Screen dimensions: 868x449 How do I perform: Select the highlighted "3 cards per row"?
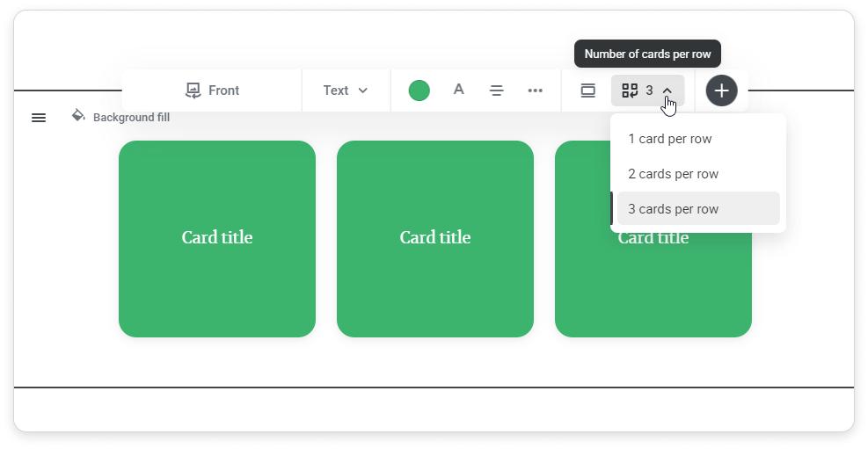pos(673,209)
